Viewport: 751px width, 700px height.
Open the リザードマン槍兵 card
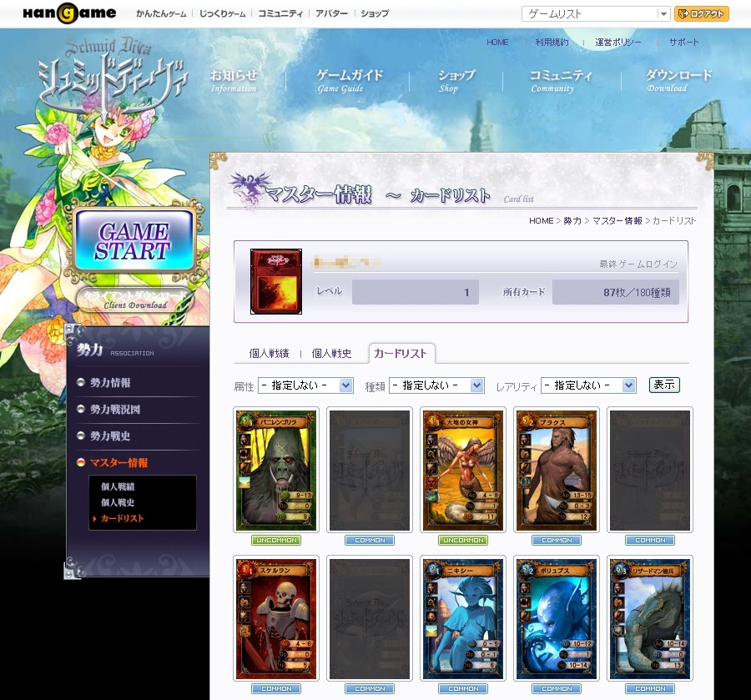click(x=650, y=618)
